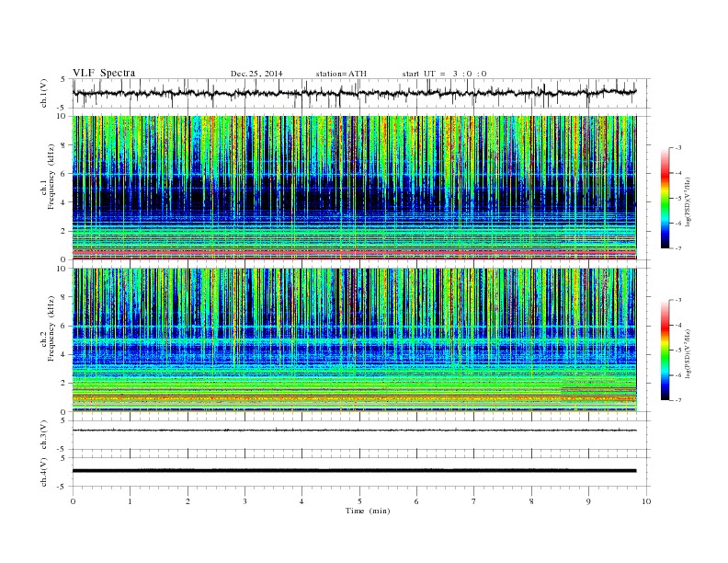The height and width of the screenshot is (563, 728).
Task: Click the "VLF Spectra" plot title
Action: [104, 73]
